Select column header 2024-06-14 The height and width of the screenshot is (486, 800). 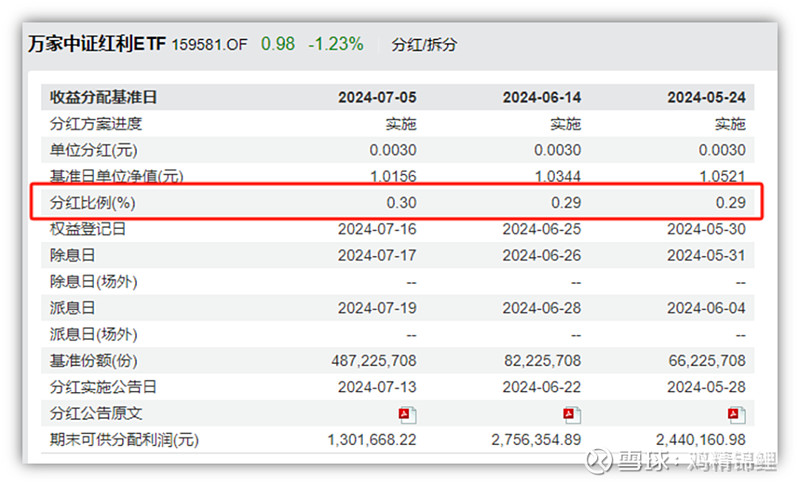(x=542, y=97)
